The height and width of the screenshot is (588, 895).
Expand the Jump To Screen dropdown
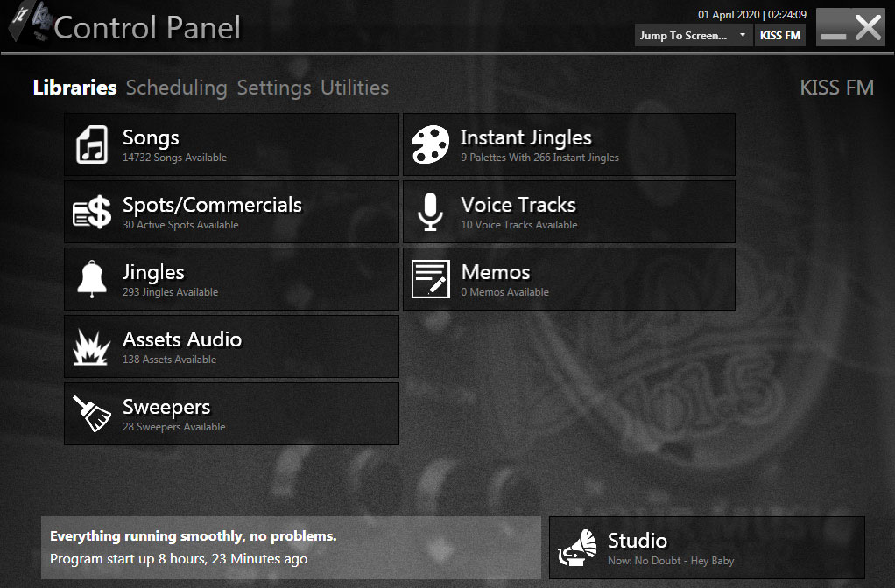pos(694,35)
